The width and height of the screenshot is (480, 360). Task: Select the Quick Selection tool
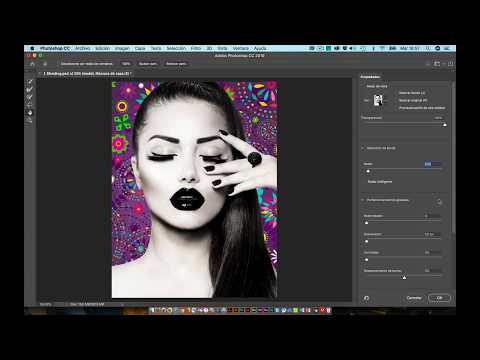coord(30,81)
